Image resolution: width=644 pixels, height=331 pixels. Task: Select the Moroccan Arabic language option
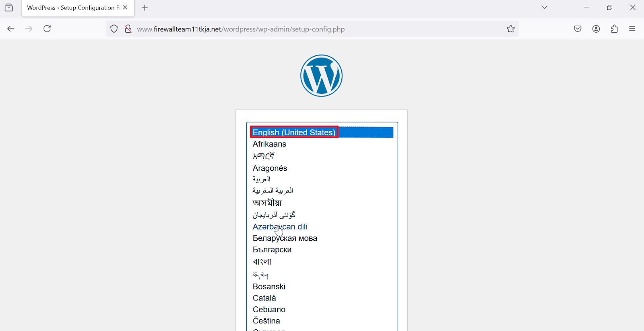(x=322, y=190)
